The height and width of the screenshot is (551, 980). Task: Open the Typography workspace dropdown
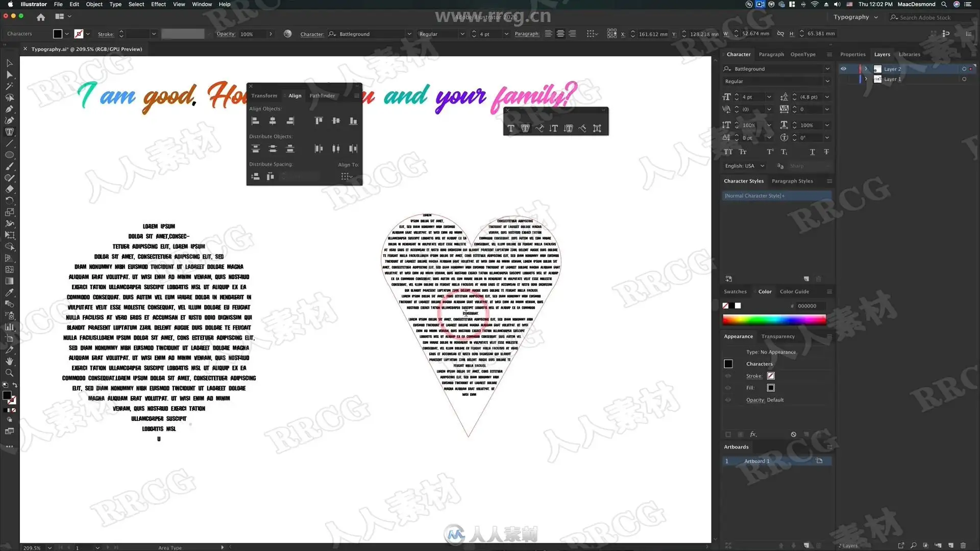[855, 17]
